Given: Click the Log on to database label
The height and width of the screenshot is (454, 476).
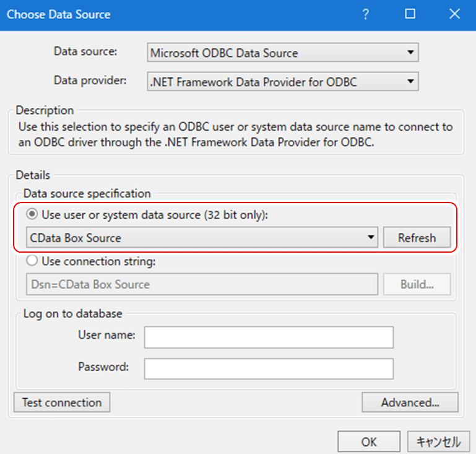Looking at the screenshot, I should pyautogui.click(x=73, y=314).
